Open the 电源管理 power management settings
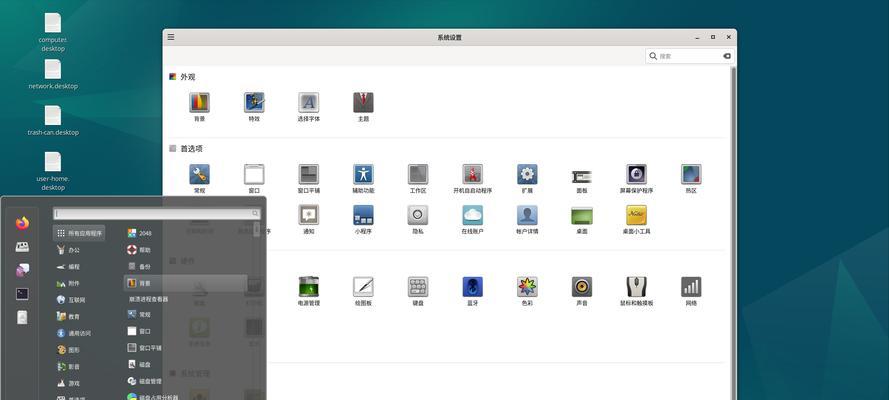 308,291
